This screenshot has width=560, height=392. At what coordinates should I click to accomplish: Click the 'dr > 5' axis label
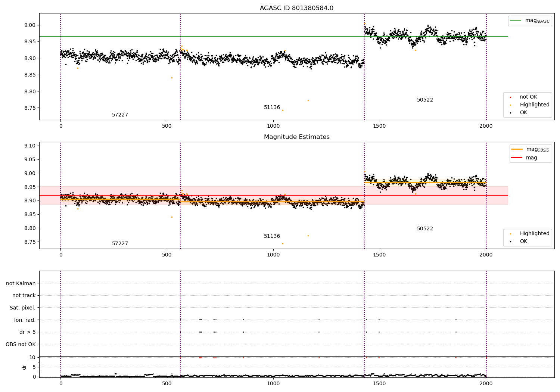point(27,332)
